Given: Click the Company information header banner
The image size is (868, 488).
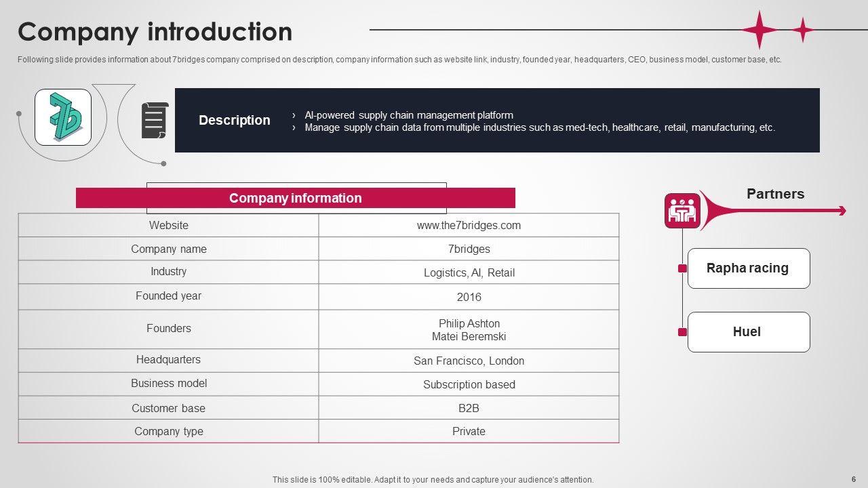Looking at the screenshot, I should click(296, 198).
